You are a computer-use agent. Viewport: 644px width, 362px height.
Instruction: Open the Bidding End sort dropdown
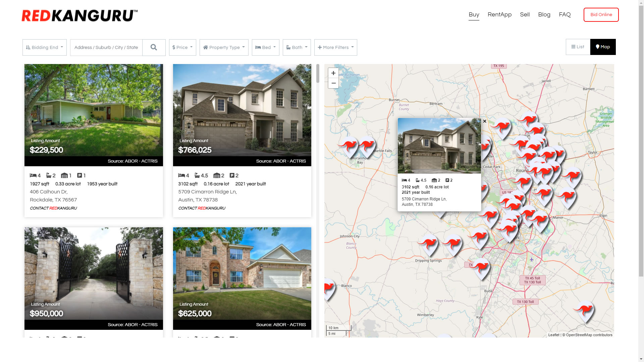pyautogui.click(x=45, y=47)
